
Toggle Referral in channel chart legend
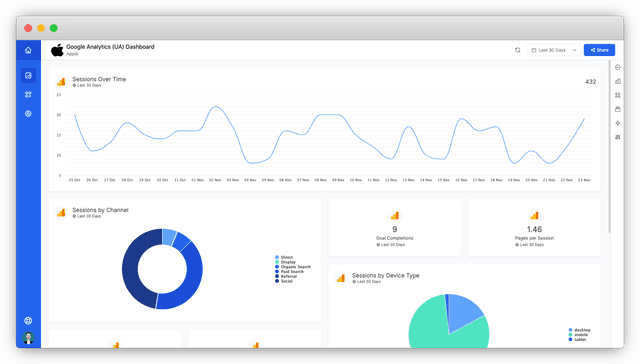tap(286, 276)
